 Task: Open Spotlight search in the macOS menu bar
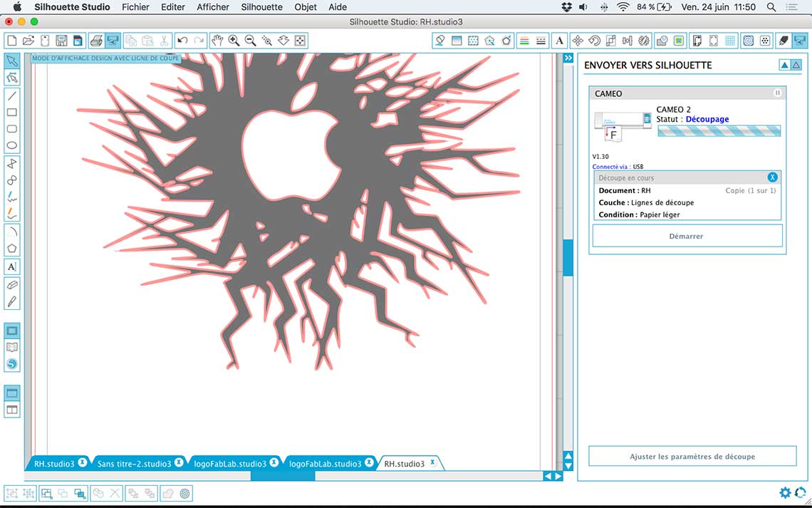tap(771, 6)
